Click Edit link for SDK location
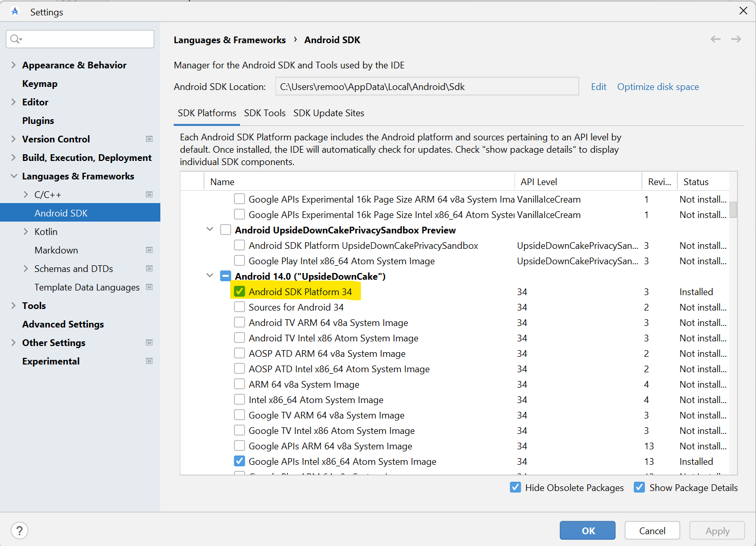 599,87
